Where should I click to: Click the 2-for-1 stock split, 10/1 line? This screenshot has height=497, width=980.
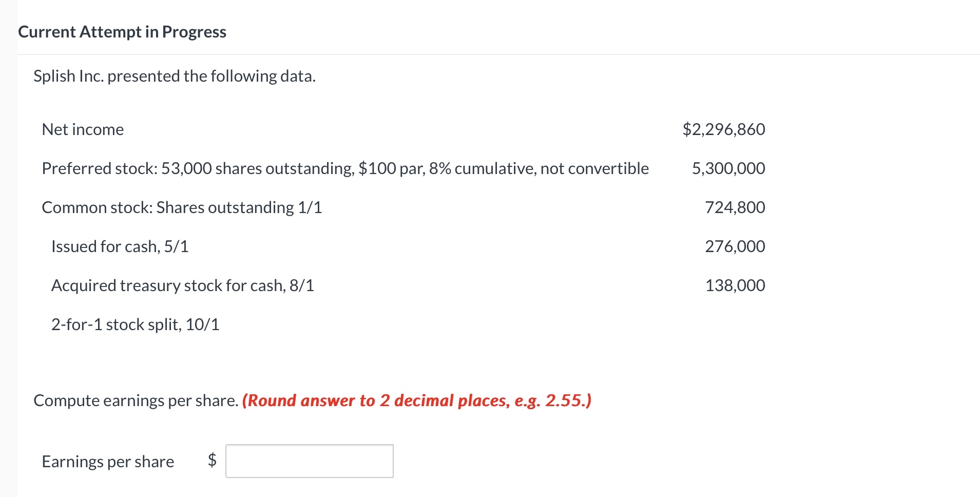pos(135,324)
